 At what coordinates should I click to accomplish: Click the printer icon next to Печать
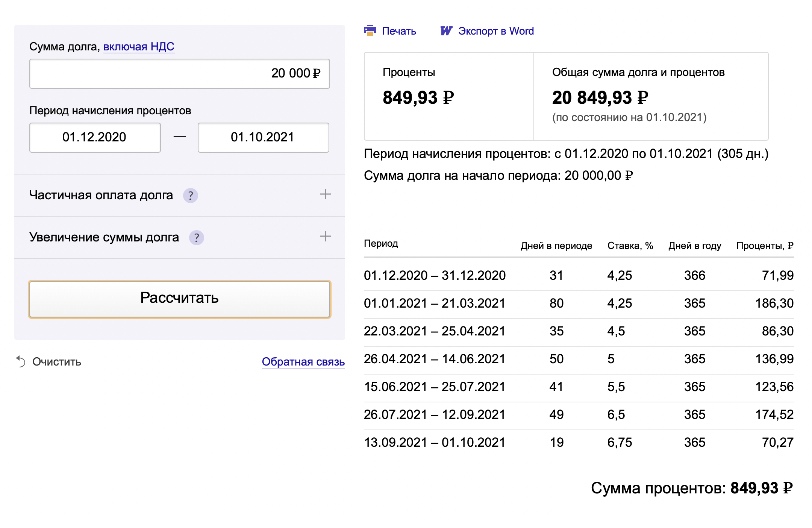(x=370, y=30)
